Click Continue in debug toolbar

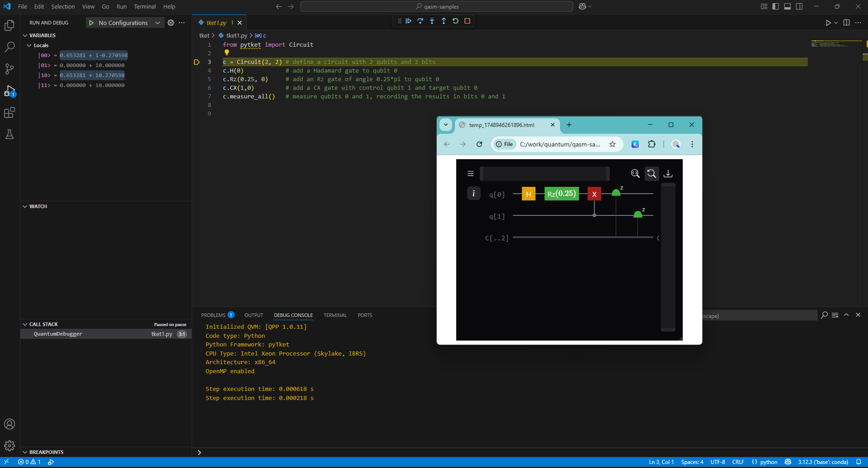pos(409,21)
